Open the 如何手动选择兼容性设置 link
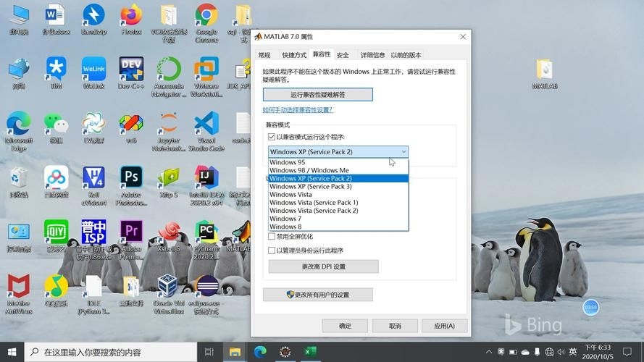644x362 pixels. coord(297,110)
